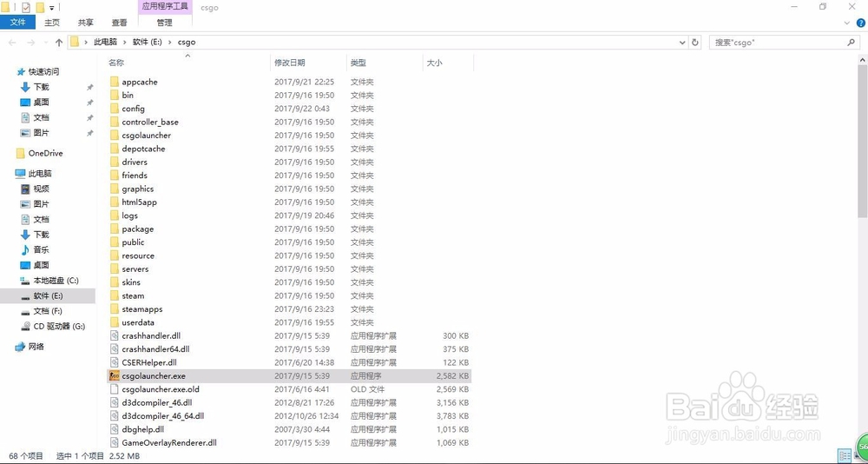The width and height of the screenshot is (868, 464).
Task: Click the properties icon in title bar
Action: point(26,7)
